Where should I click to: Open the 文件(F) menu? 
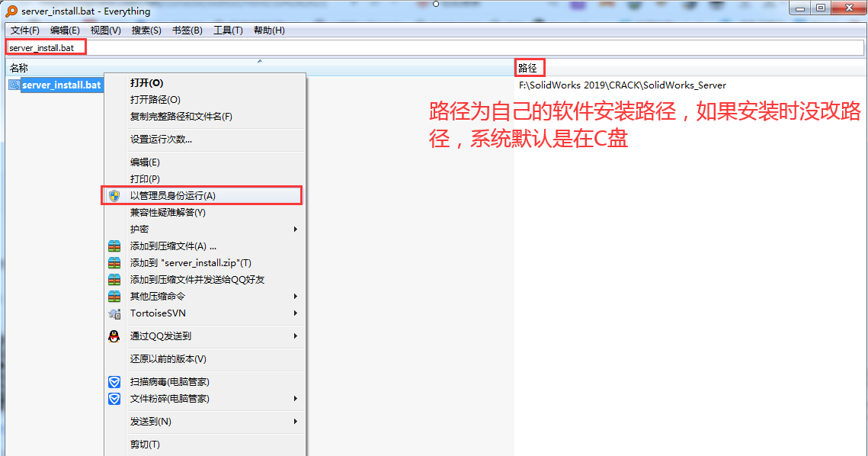tap(25, 31)
